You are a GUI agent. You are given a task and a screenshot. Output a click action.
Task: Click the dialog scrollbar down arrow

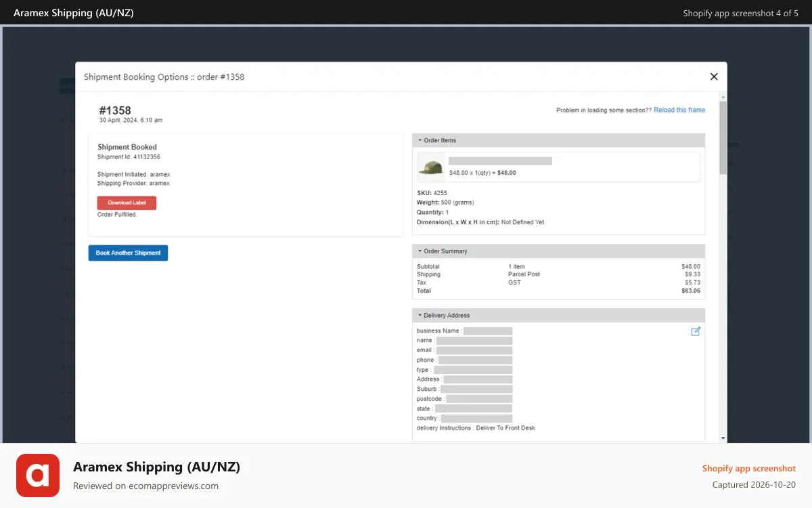pyautogui.click(x=723, y=438)
